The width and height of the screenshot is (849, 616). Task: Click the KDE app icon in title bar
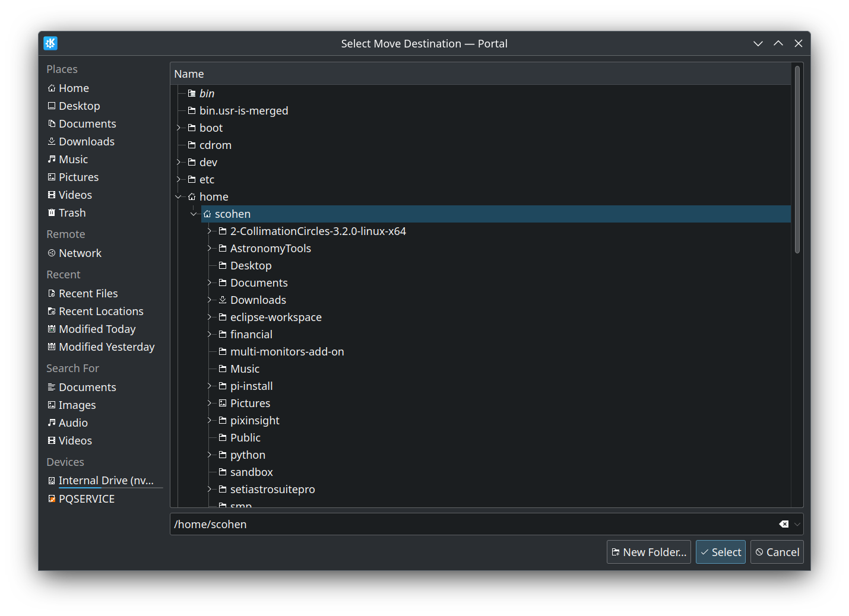click(50, 43)
